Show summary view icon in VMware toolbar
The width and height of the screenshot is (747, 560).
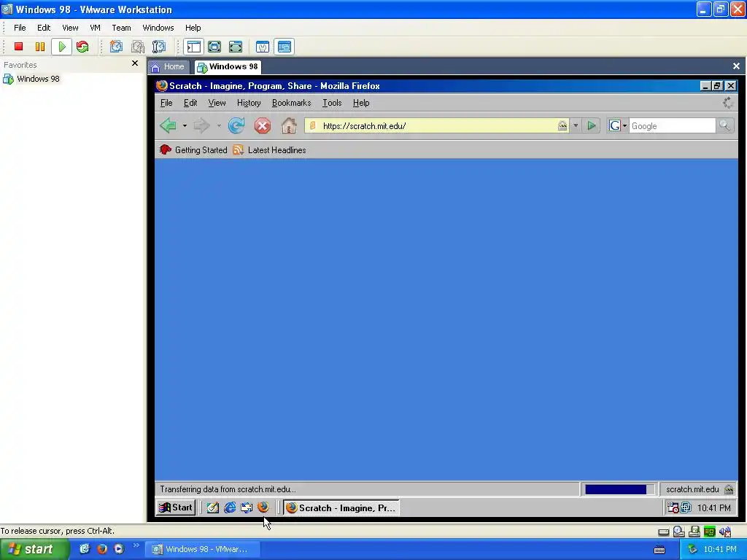point(263,47)
